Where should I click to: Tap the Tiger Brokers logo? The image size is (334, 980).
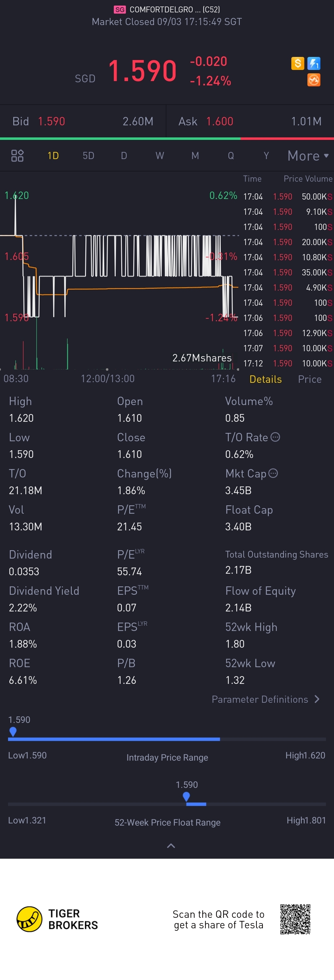point(29,919)
